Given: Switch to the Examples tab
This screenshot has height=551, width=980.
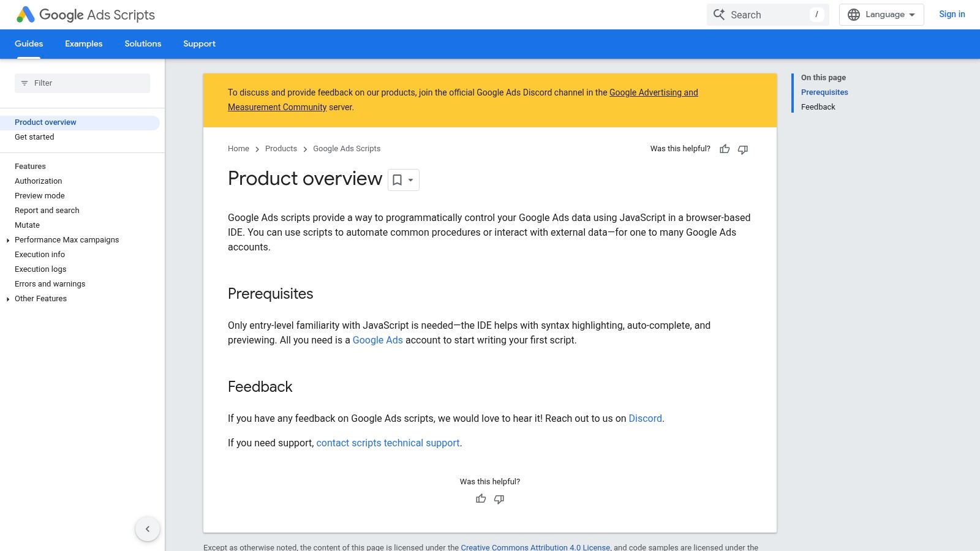Looking at the screenshot, I should point(84,44).
